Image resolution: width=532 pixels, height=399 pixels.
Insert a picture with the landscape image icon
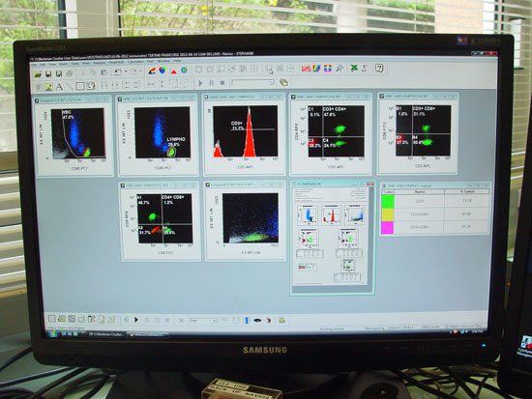(x=48, y=88)
